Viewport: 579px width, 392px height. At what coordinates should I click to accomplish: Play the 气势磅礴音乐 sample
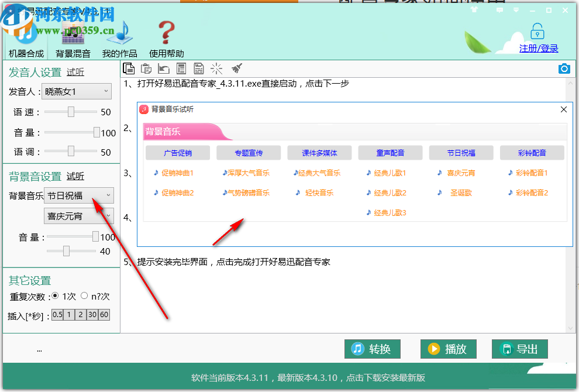[246, 193]
